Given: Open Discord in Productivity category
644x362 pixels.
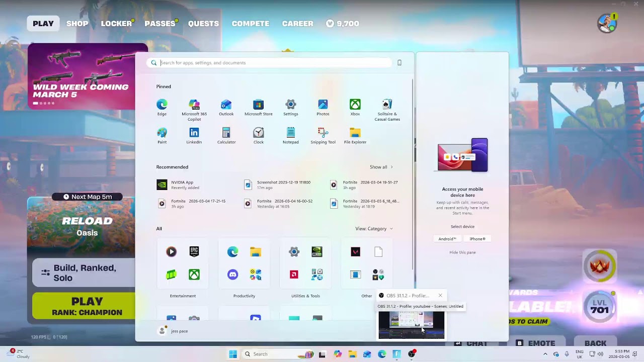Looking at the screenshot, I should click(x=232, y=275).
